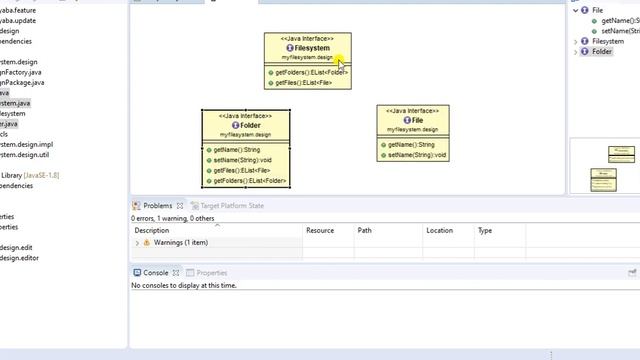Expand the Filesystem node in outline

tap(576, 41)
